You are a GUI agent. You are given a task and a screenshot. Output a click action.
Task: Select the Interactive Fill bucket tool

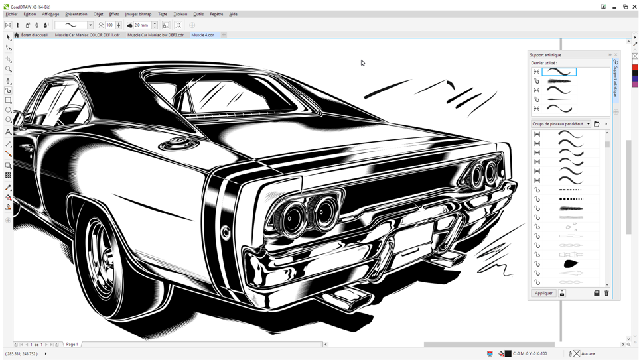(x=8, y=198)
